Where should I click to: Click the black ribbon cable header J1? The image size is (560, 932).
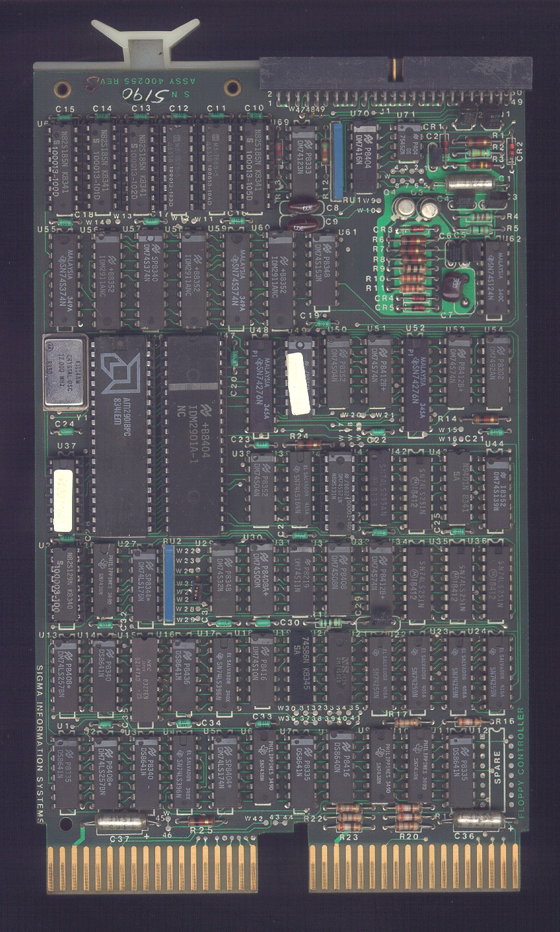[x=395, y=73]
